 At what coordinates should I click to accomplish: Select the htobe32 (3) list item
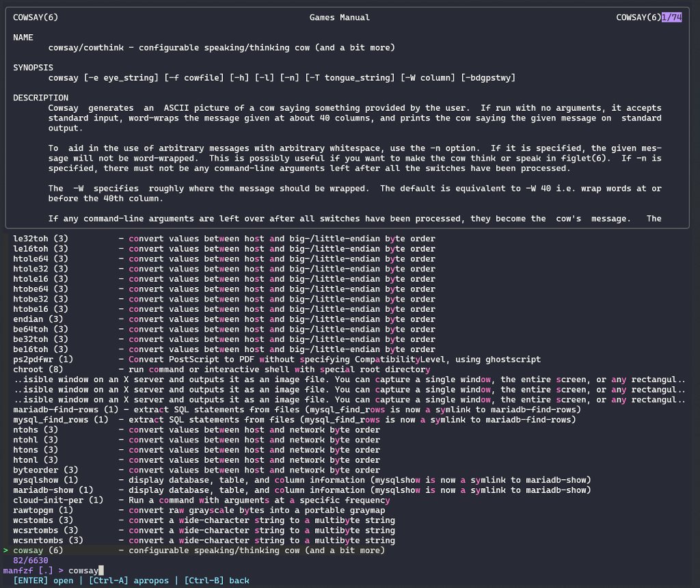coord(224,299)
